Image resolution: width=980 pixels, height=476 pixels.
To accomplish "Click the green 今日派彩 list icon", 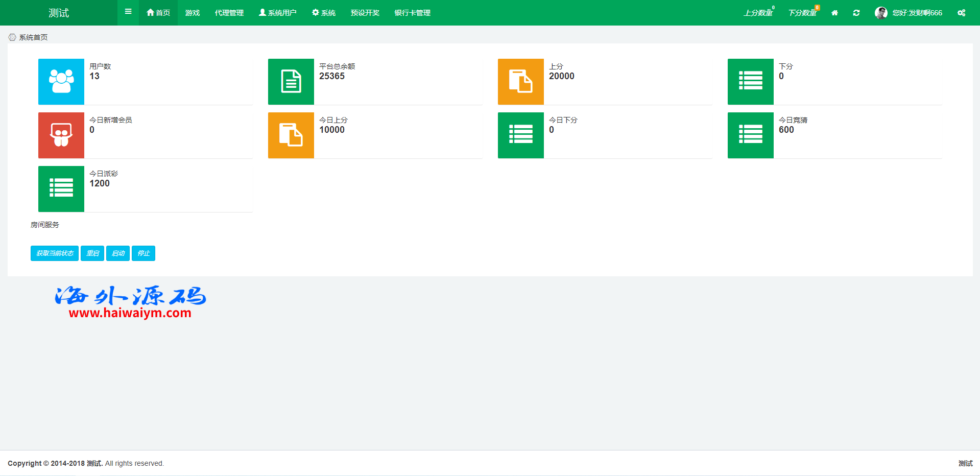I will coord(61,189).
